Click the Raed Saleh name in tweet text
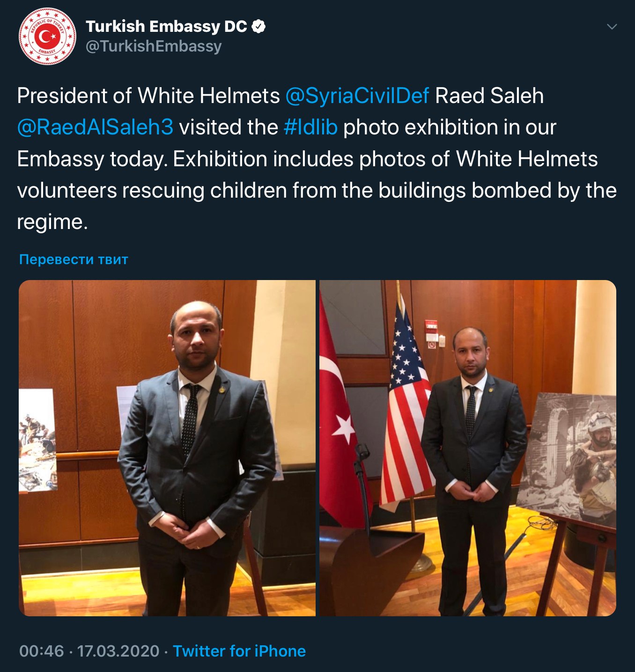Viewport: 635px width, 672px height. point(489,96)
